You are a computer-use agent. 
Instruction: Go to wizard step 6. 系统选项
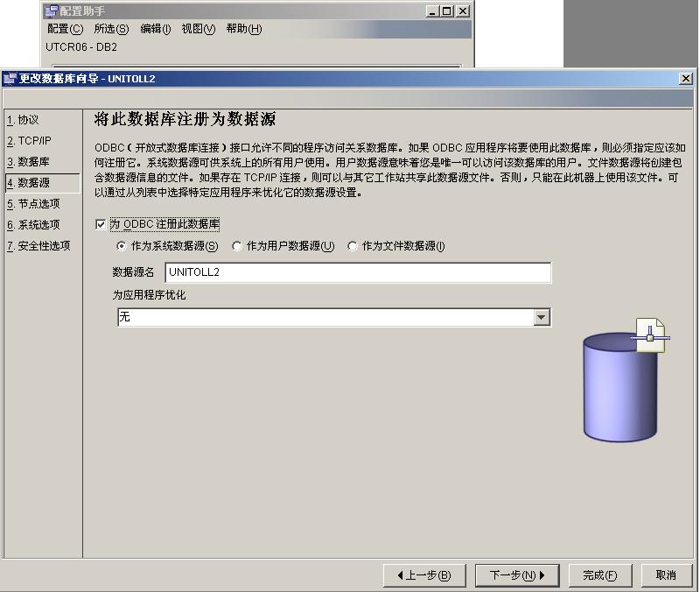pos(33,225)
